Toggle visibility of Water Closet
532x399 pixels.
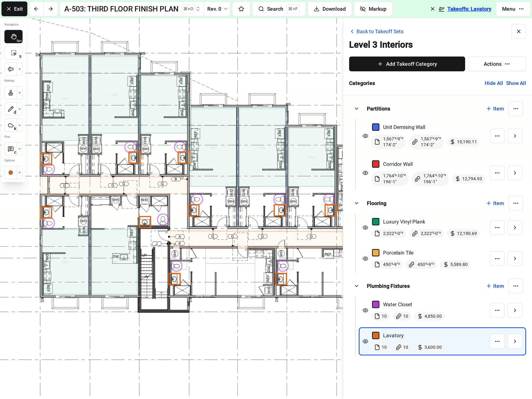click(x=365, y=310)
